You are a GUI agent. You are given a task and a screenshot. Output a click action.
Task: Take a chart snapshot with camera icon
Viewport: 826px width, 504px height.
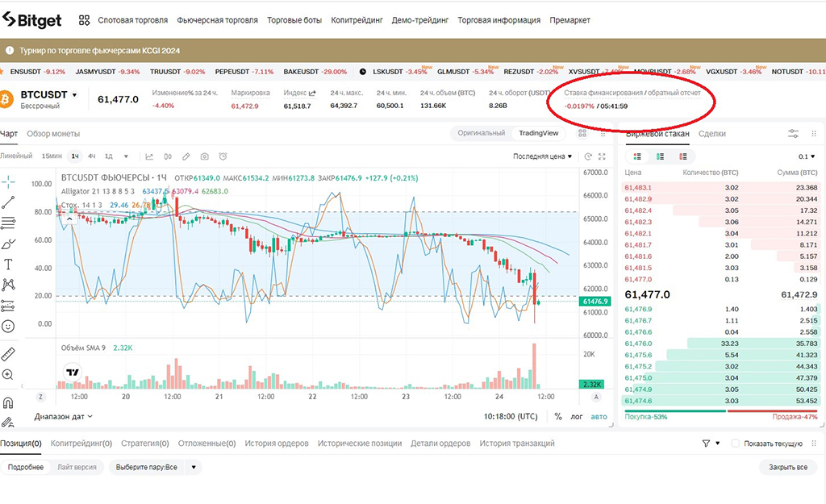click(204, 156)
